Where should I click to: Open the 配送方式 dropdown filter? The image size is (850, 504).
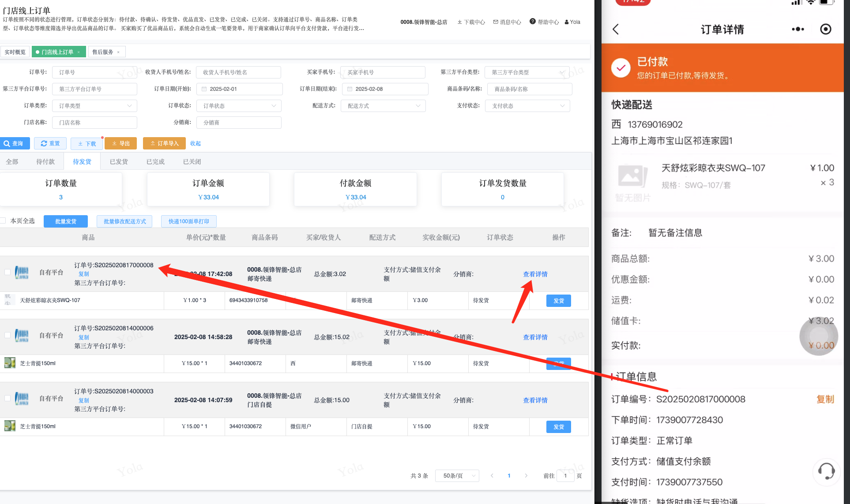click(383, 106)
